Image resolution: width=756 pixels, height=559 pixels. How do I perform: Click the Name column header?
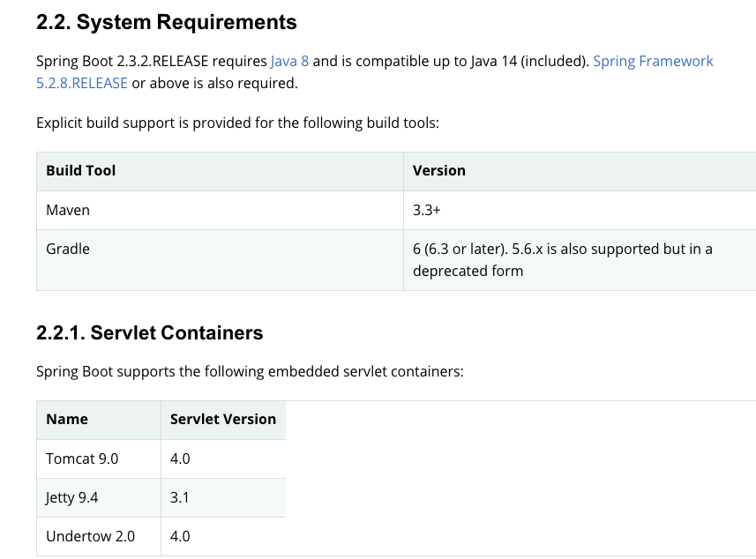[x=67, y=419]
